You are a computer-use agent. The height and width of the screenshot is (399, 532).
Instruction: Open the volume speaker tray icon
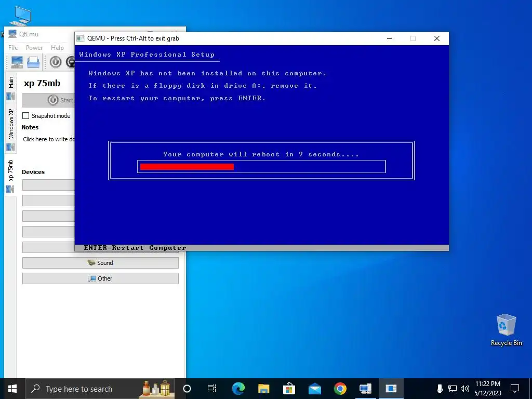click(465, 389)
